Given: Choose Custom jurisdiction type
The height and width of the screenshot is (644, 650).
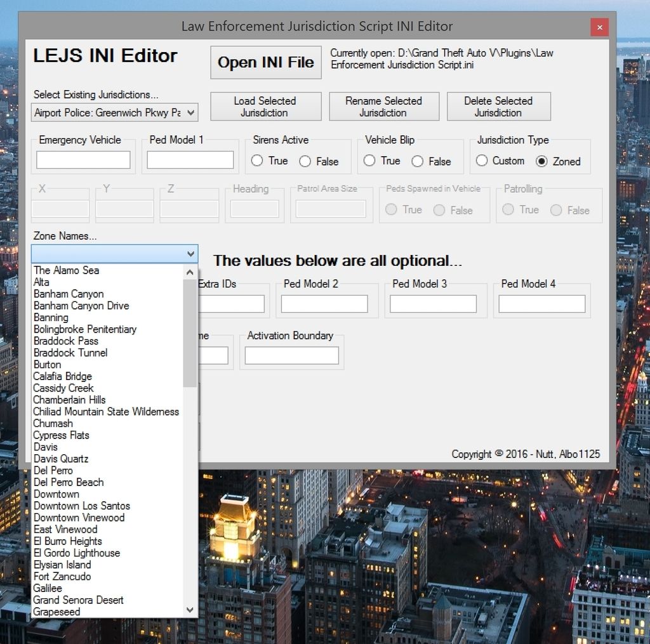Looking at the screenshot, I should tap(482, 161).
